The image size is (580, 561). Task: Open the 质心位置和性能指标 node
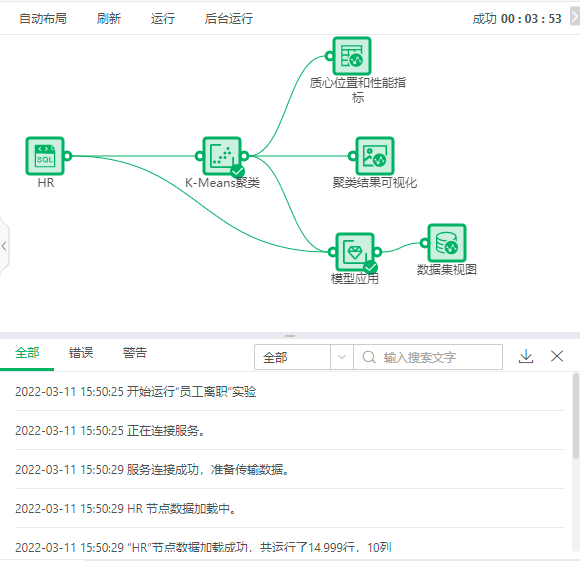click(x=352, y=56)
